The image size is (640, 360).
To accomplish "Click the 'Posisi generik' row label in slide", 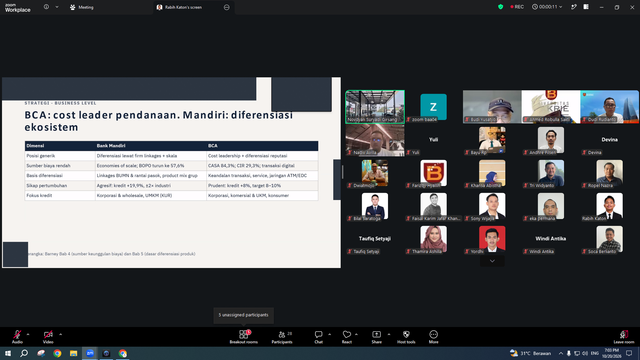I will pos(40,156).
